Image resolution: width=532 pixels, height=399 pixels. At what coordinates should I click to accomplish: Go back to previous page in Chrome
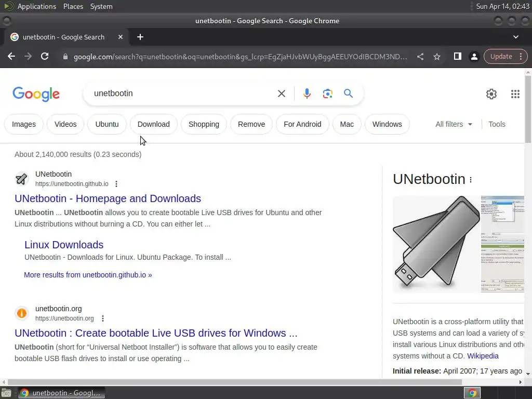click(x=11, y=56)
